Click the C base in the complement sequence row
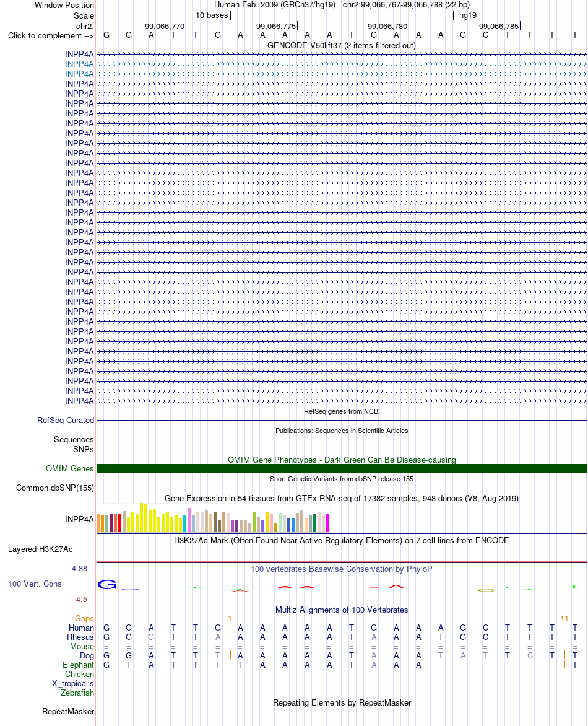This screenshot has width=588, height=726. 485,35
